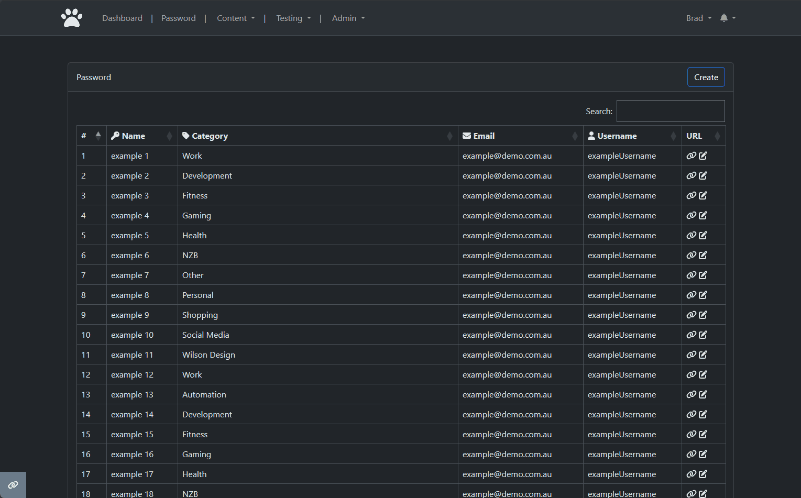Open URL link icon for example 1
The width and height of the screenshot is (801, 498).
tap(691, 156)
